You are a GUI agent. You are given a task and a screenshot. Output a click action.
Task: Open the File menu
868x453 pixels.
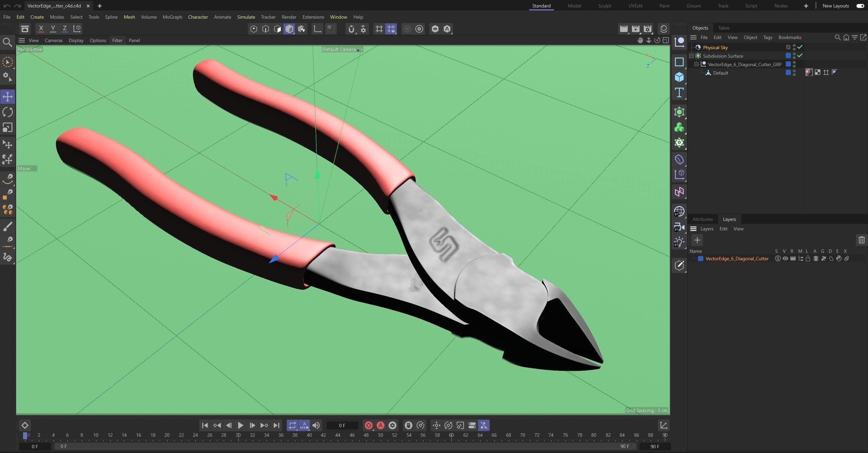(7, 17)
